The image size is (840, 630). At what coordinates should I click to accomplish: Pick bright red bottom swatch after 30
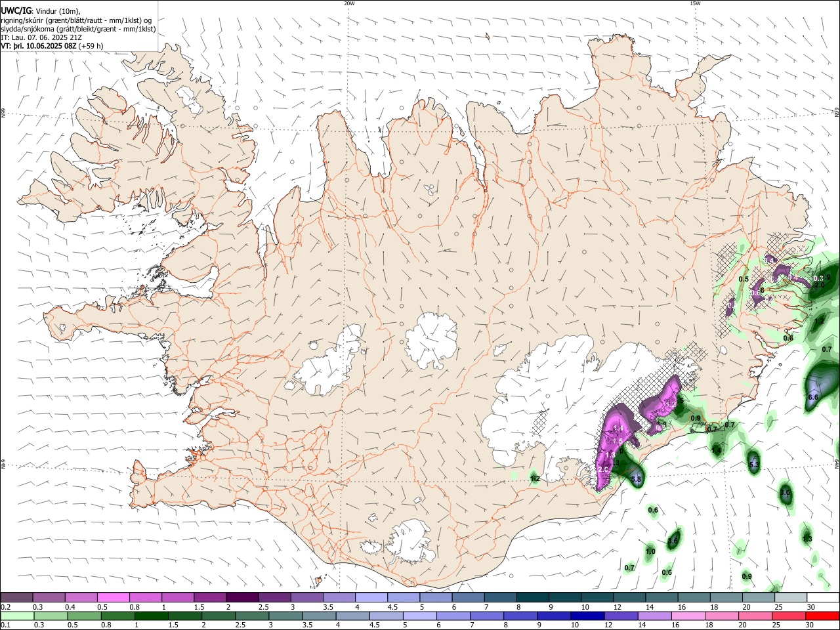click(x=824, y=616)
